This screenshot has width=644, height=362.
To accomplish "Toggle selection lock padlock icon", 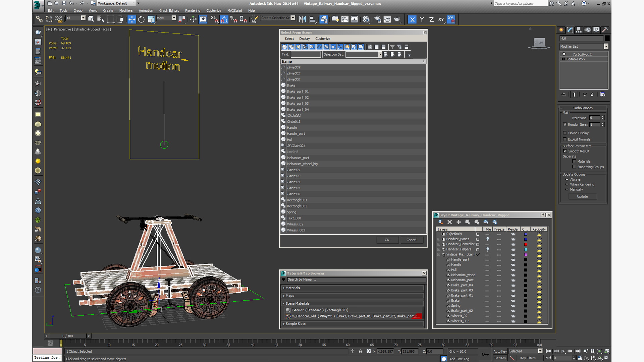I will [360, 351].
